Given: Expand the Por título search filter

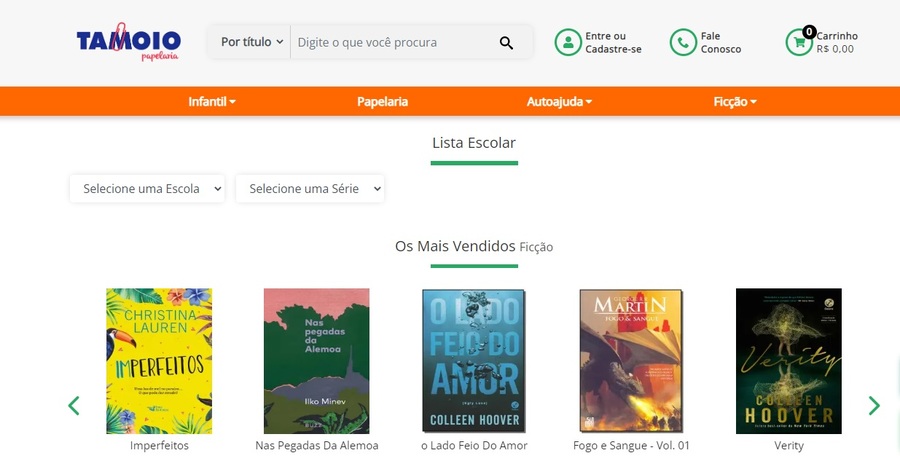Looking at the screenshot, I should pos(252,42).
